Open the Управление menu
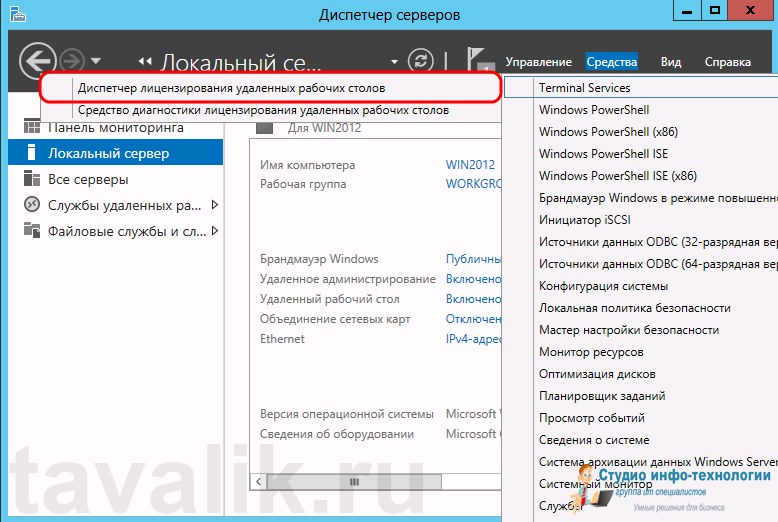778x522 pixels. (x=538, y=62)
